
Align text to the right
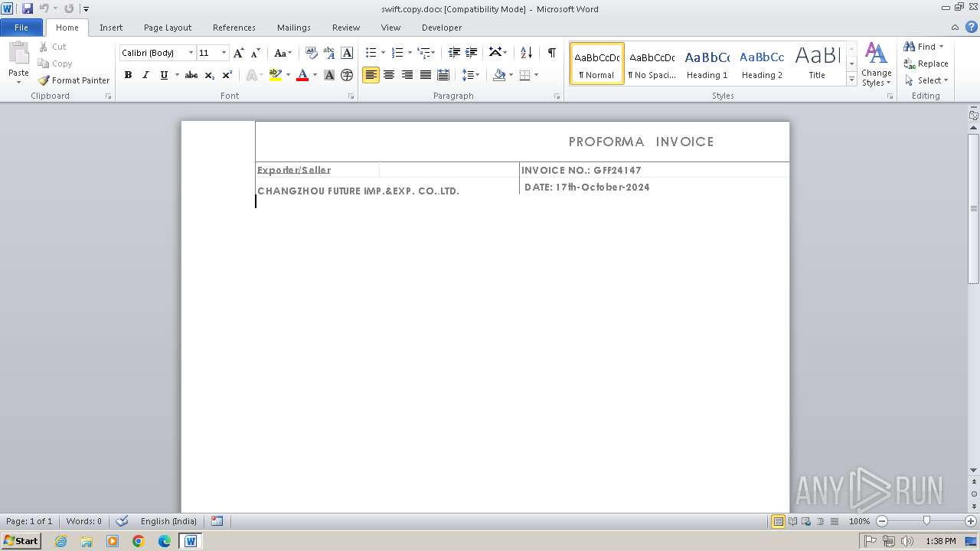[x=407, y=75]
